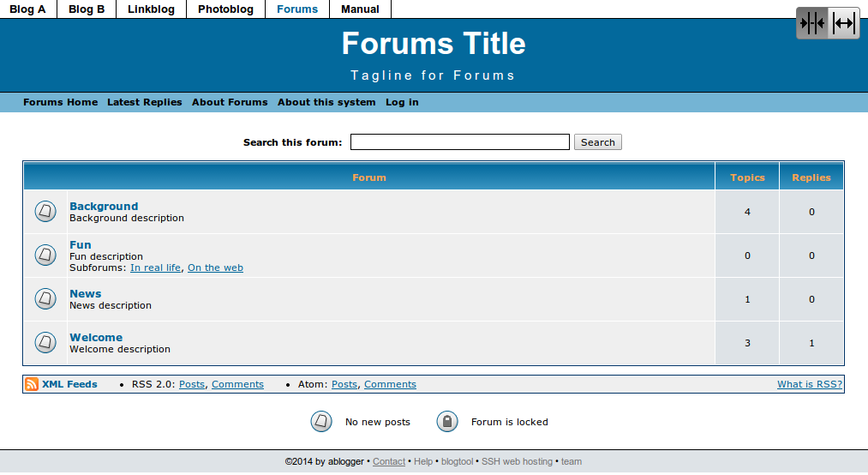Open the Atom Comments feed
This screenshot has width=868, height=475.
[390, 384]
